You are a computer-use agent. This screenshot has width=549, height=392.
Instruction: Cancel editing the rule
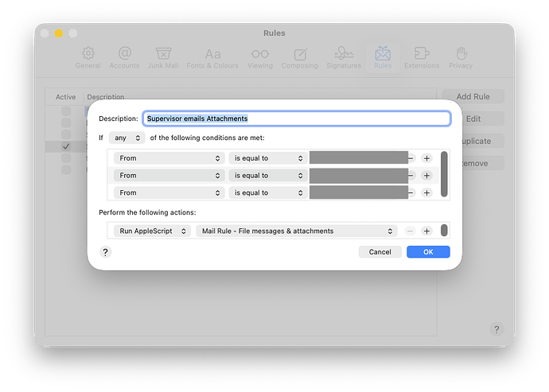tap(380, 252)
